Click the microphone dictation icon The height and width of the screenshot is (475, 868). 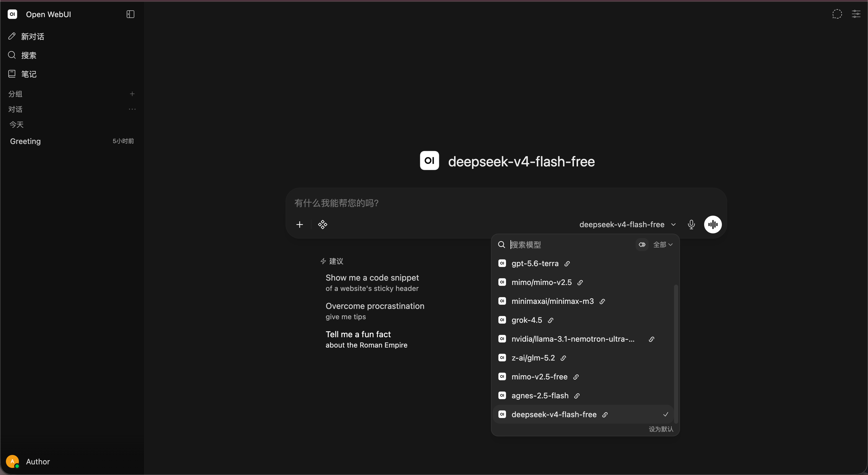(691, 225)
